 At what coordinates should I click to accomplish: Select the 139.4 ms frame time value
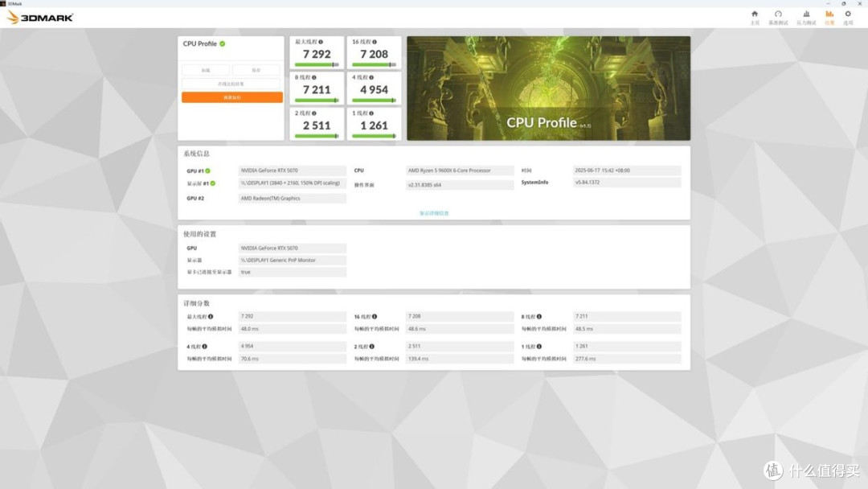[x=460, y=359]
